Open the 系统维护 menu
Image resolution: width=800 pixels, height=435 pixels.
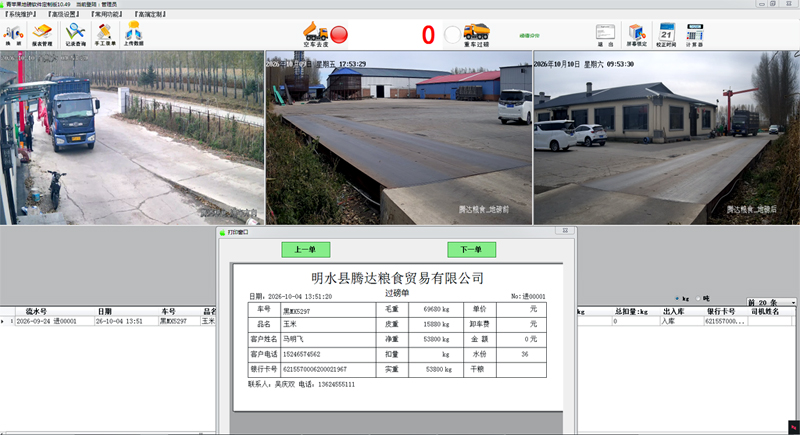pos(20,14)
